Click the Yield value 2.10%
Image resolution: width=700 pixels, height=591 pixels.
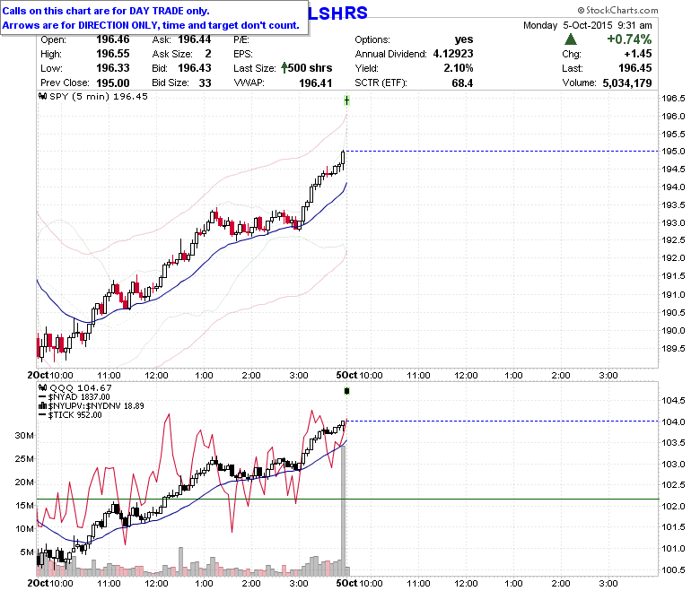pos(459,68)
